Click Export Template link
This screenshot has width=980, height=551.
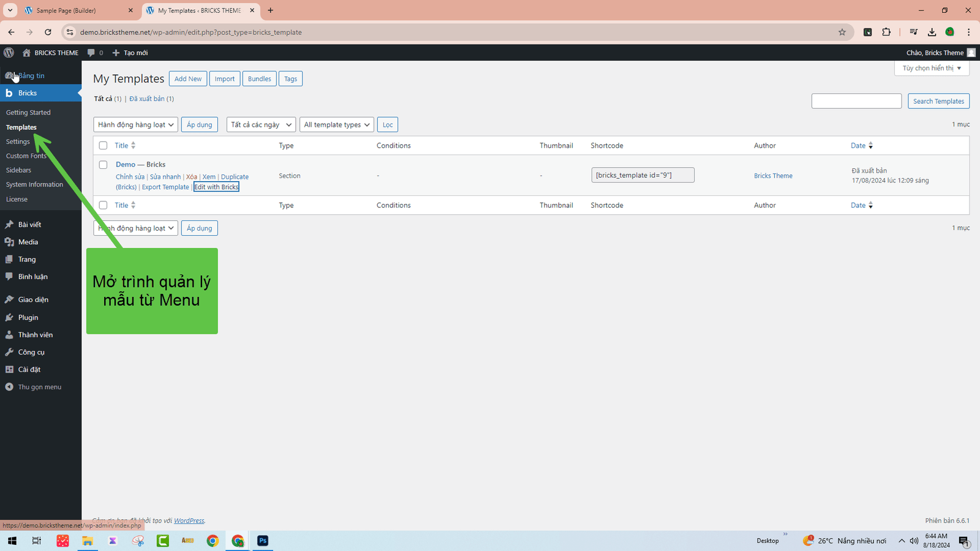tap(165, 187)
